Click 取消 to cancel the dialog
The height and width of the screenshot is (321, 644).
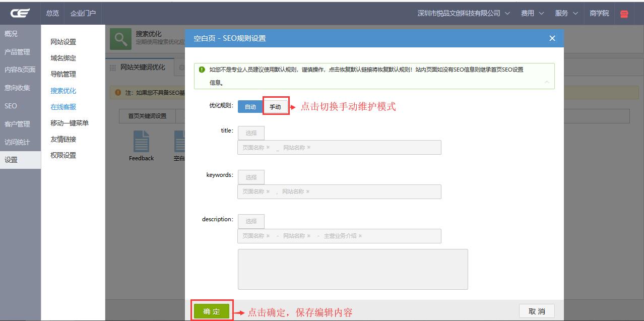pyautogui.click(x=537, y=311)
